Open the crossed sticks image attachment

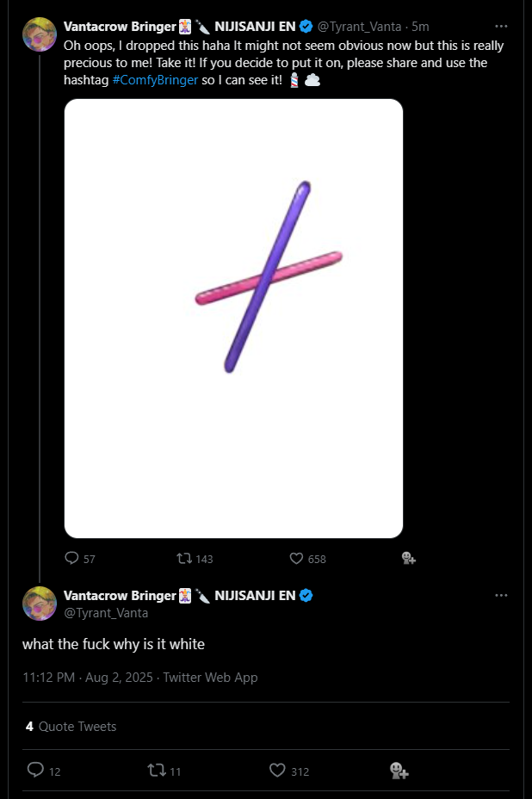click(x=233, y=319)
